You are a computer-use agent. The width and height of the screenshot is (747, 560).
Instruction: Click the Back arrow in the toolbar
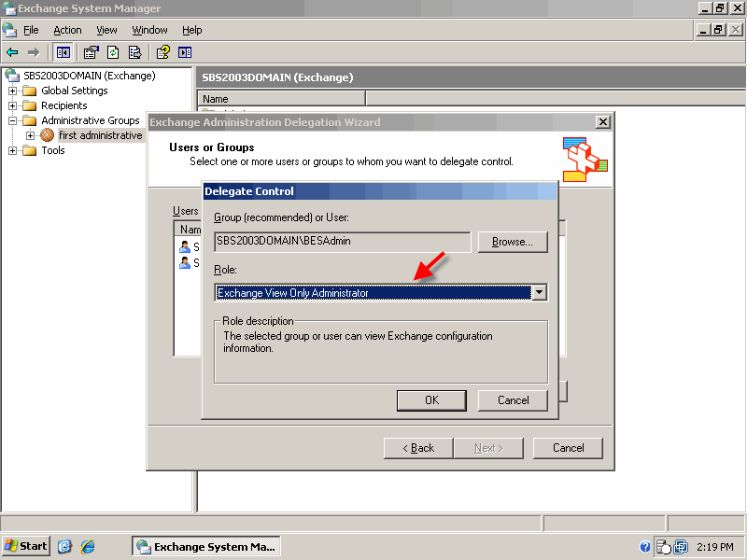pos(12,52)
